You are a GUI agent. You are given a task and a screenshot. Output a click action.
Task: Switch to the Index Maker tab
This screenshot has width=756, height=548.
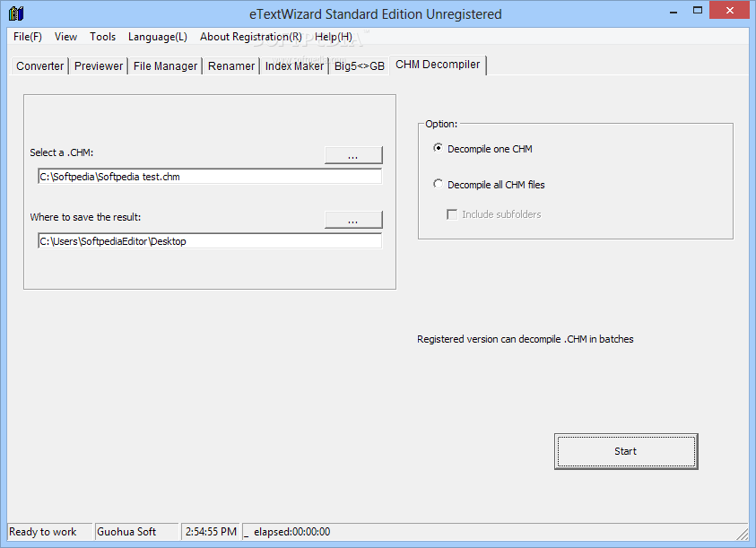[x=294, y=66]
